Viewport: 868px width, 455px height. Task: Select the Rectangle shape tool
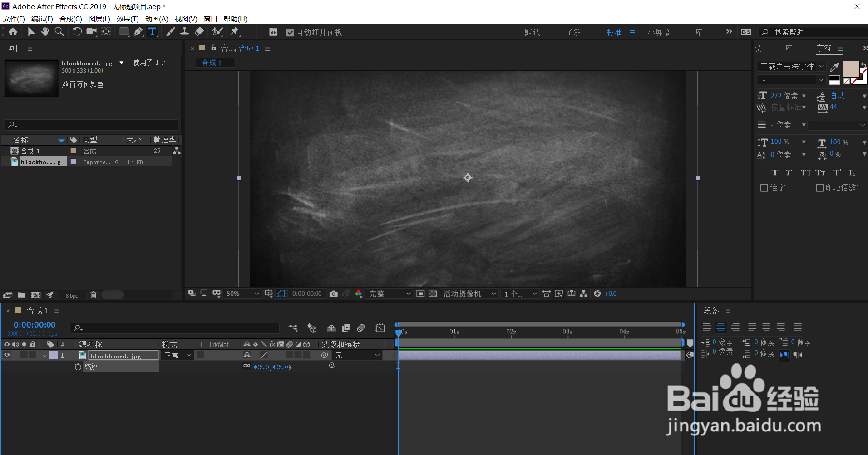[124, 32]
